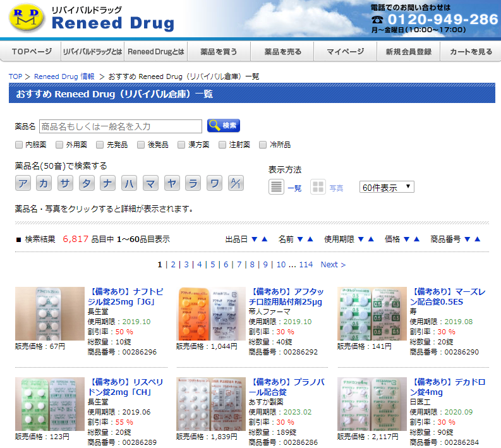Sort 出品日 ascending arrow
Viewport: 501px width, 448px height.
[265, 239]
